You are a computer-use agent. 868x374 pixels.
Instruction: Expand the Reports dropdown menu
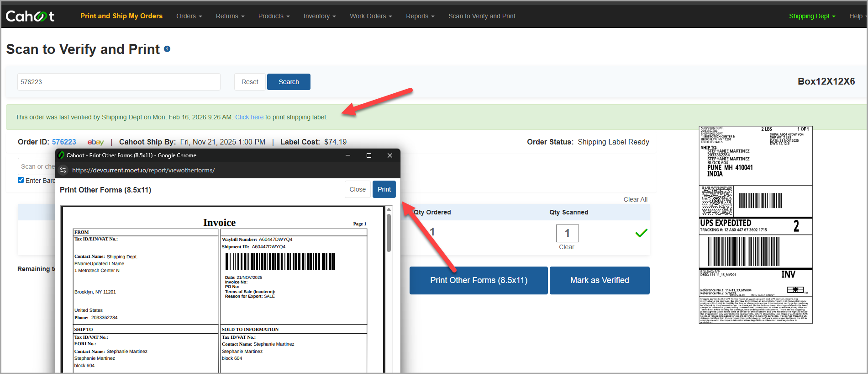tap(420, 16)
